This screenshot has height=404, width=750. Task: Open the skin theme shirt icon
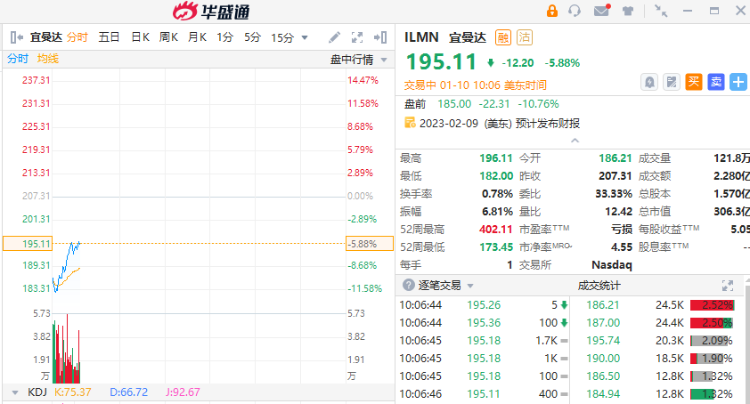coord(627,11)
